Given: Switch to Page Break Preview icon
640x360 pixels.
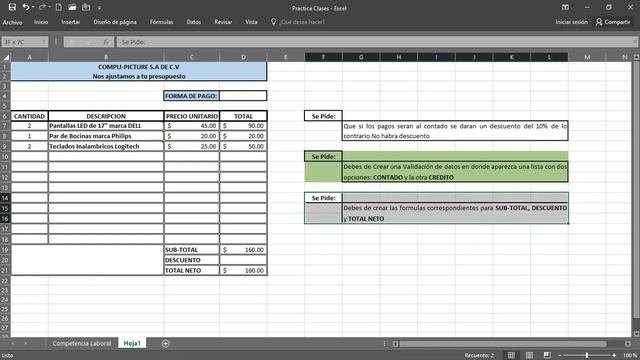Looking at the screenshot, I should pyautogui.click(x=547, y=355).
